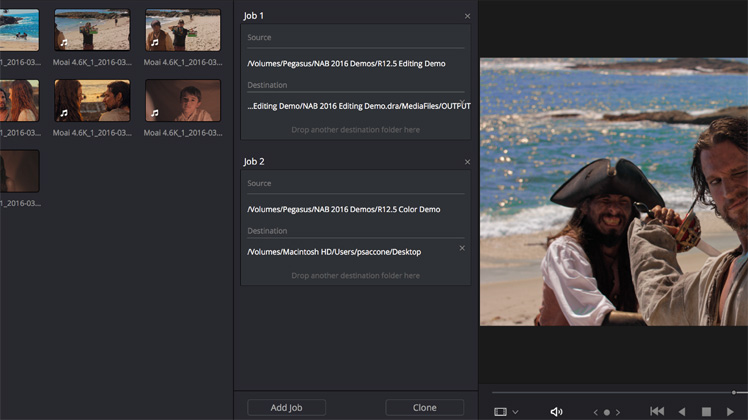Click Job 2 drop destination folder area
This screenshot has height=420, width=748.
pos(355,275)
